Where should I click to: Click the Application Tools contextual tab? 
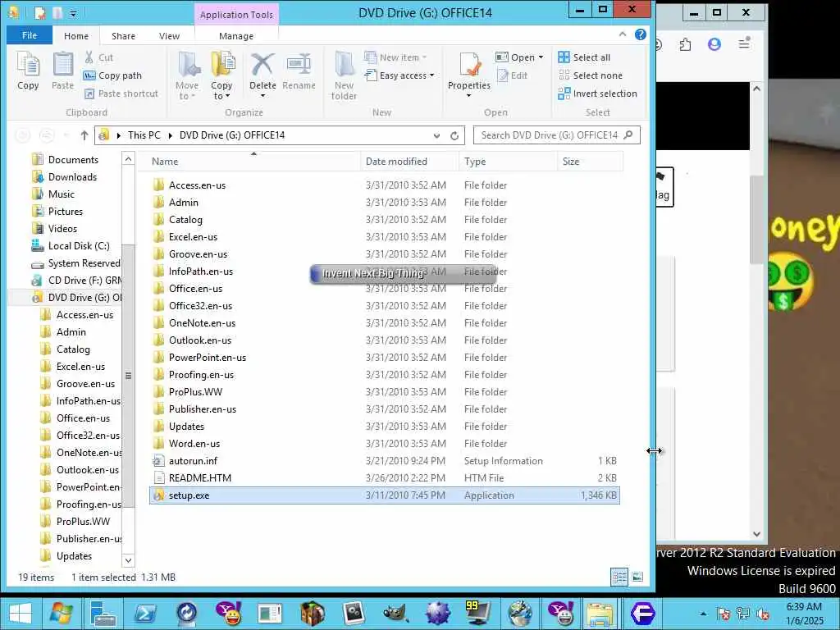[x=236, y=15]
